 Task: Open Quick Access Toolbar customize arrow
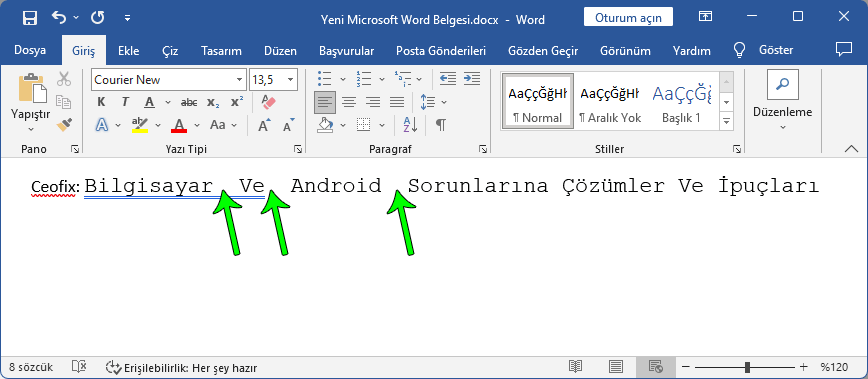click(127, 18)
